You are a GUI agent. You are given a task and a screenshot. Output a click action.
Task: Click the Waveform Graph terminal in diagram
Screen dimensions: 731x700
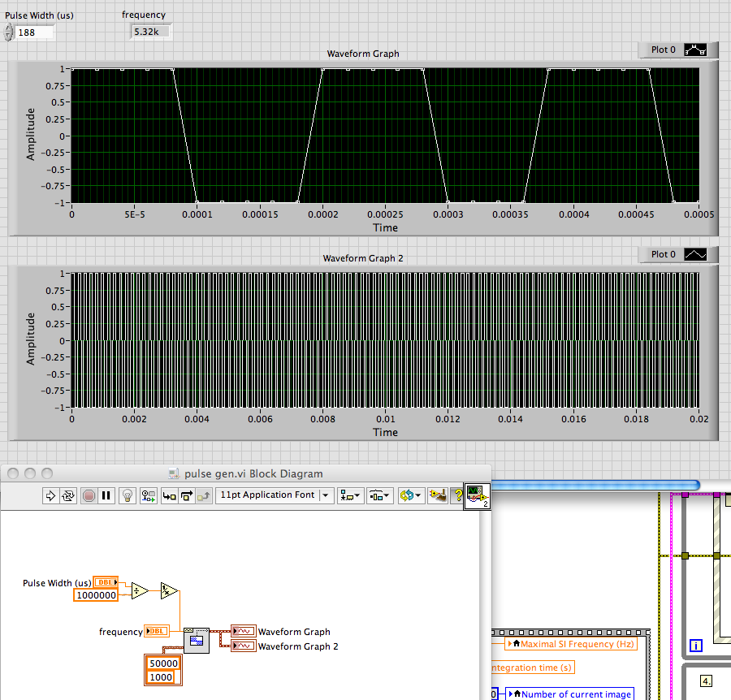244,631
